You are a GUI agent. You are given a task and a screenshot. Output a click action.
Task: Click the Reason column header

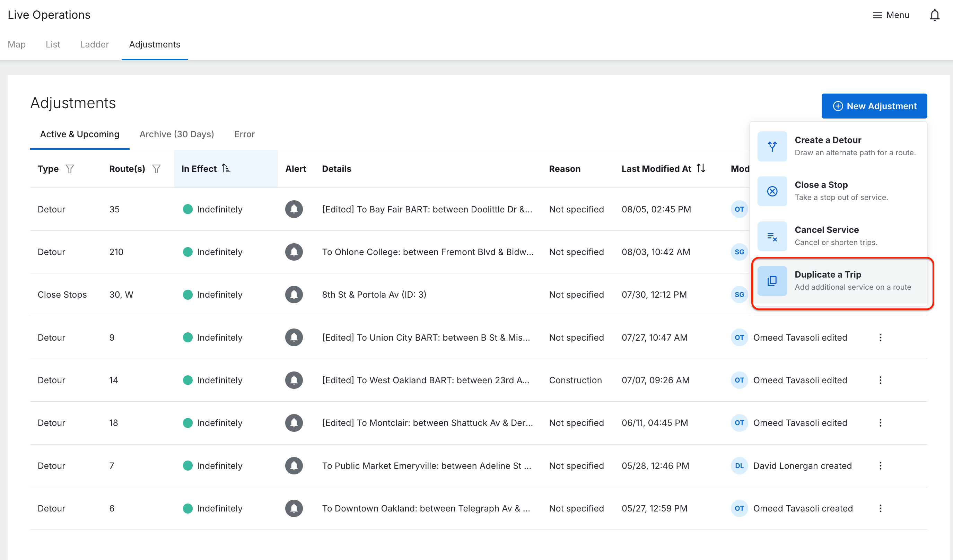(565, 169)
